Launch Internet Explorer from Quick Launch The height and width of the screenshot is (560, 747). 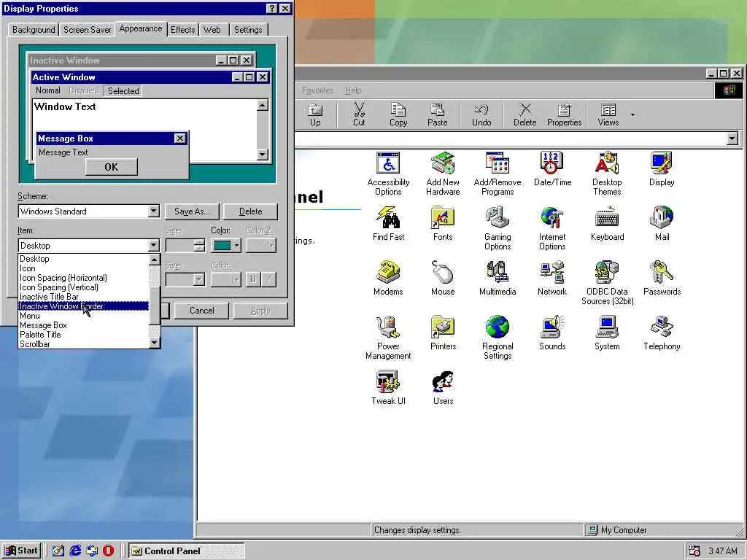click(x=75, y=551)
